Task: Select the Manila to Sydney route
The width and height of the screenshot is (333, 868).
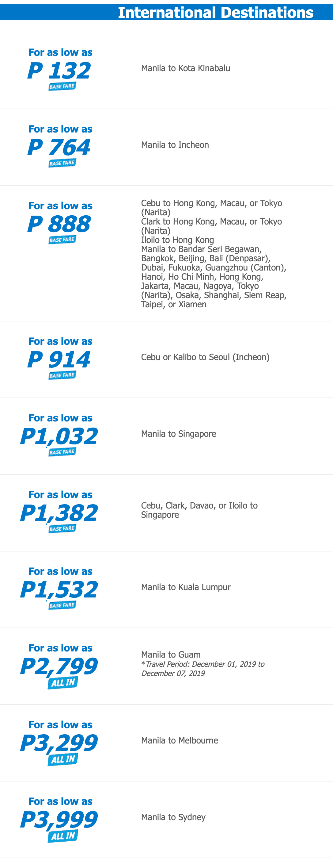Action: [173, 817]
